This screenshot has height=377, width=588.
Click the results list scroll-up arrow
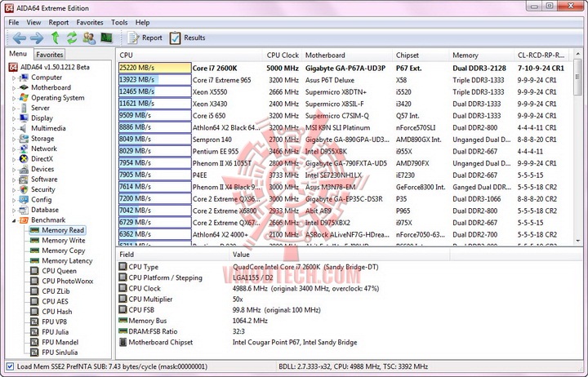[x=577, y=55]
